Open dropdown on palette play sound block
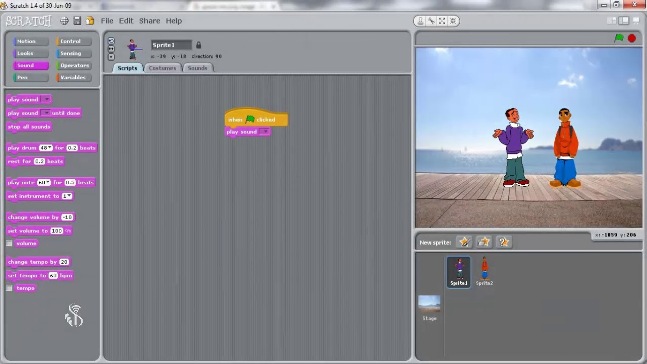 [47, 99]
